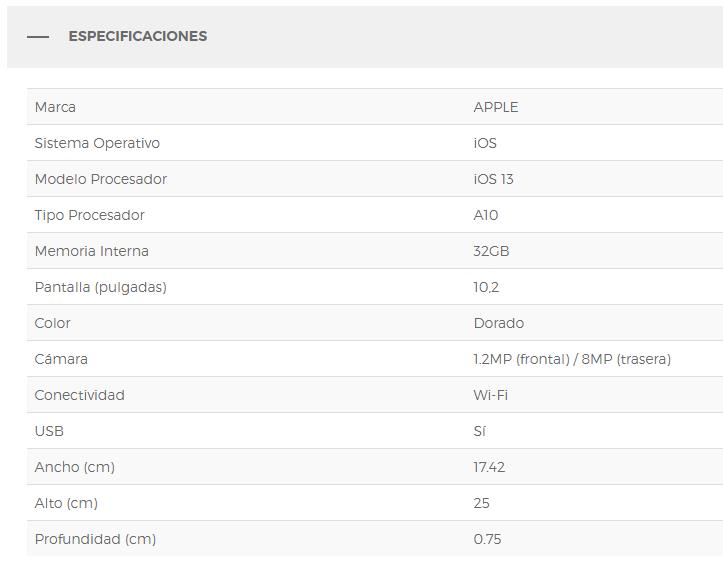
Task: Select the Cámara row label
Action: (61, 359)
